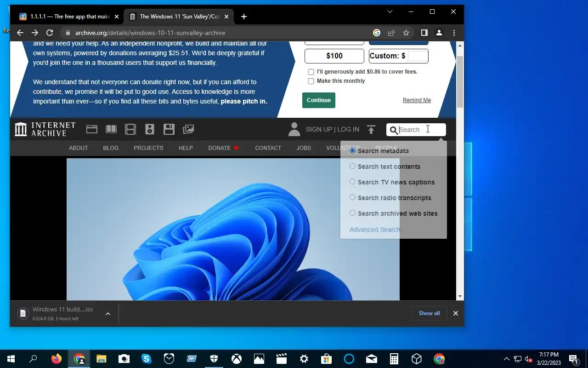Toggle the browser side panel icon
This screenshot has width=588, height=368.
[x=424, y=33]
